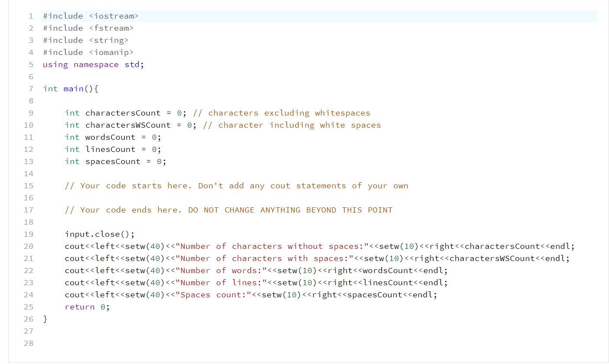The height and width of the screenshot is (364, 609).
Task: Click the 'return 0;' statement
Action: (87, 306)
